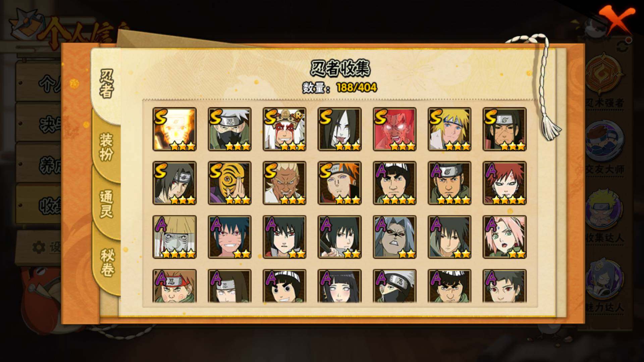Switch to the 秘卷 tab
Image resolution: width=644 pixels, height=362 pixels.
click(107, 263)
